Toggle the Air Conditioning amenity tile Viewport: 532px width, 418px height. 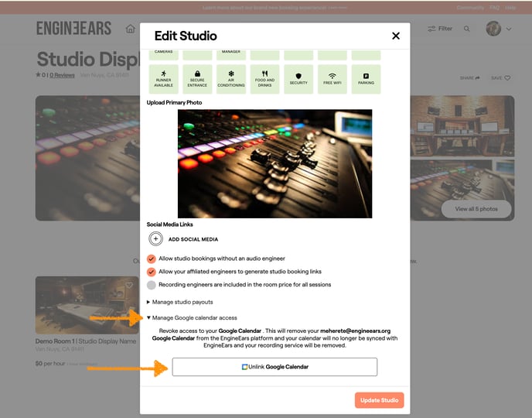(x=231, y=79)
